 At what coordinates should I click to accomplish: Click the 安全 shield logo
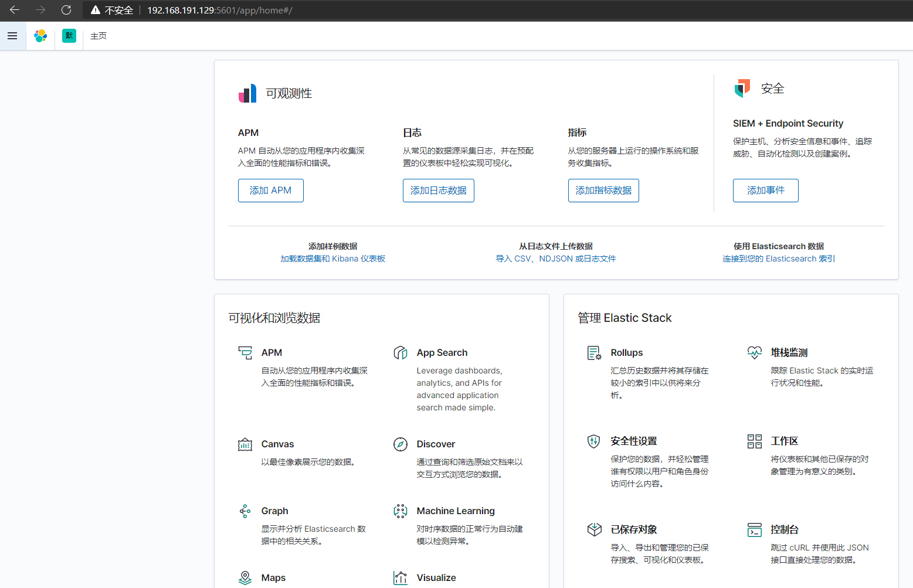pyautogui.click(x=742, y=89)
